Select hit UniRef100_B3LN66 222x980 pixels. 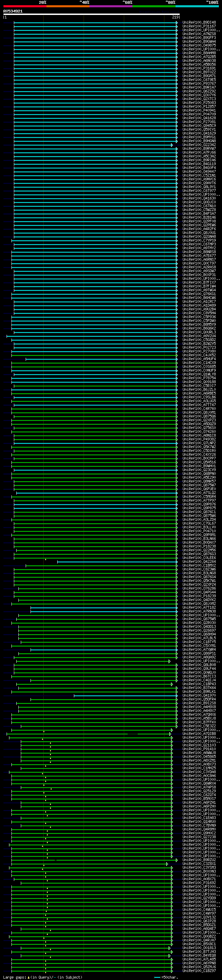(x=199, y=539)
